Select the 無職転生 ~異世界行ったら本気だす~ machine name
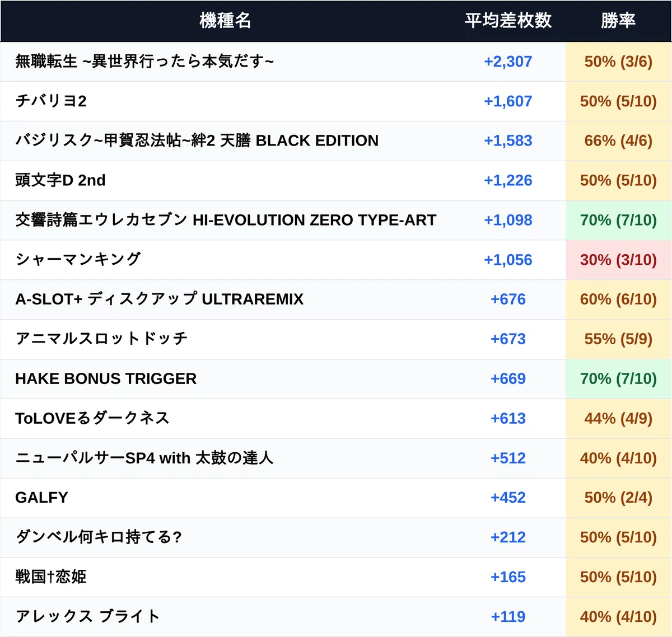 144,62
